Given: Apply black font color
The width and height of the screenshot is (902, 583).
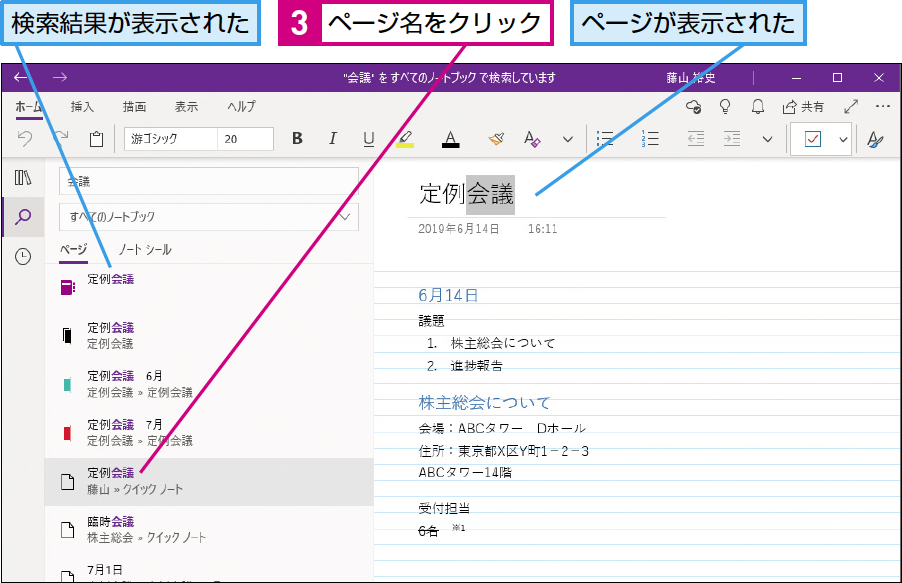Looking at the screenshot, I should point(450,139).
